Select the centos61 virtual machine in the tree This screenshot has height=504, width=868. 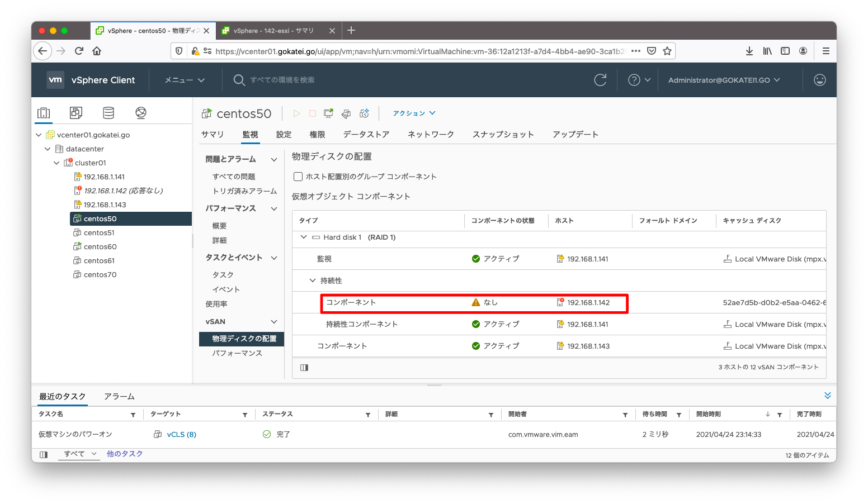pyautogui.click(x=100, y=260)
